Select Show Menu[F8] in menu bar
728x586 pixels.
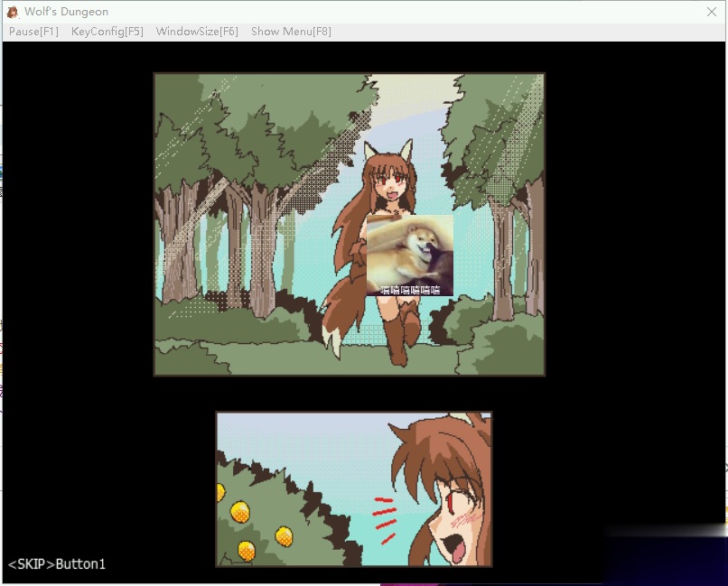point(291,32)
